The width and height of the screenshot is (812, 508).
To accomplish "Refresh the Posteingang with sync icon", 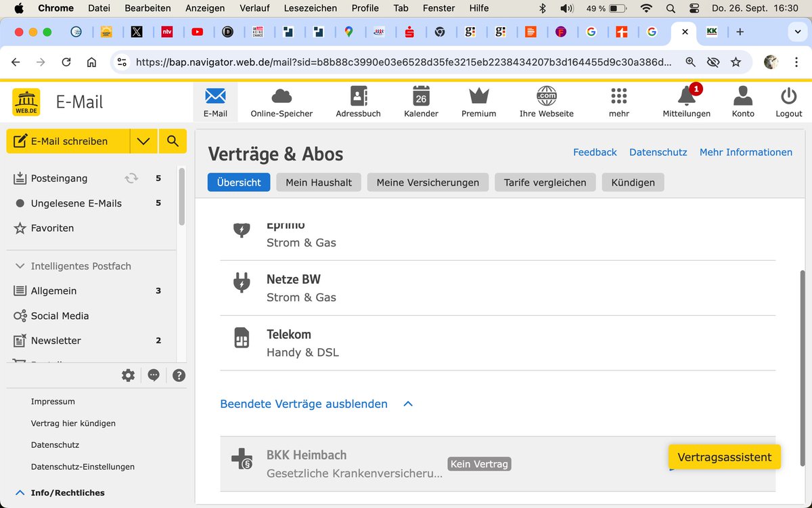I will tap(131, 178).
